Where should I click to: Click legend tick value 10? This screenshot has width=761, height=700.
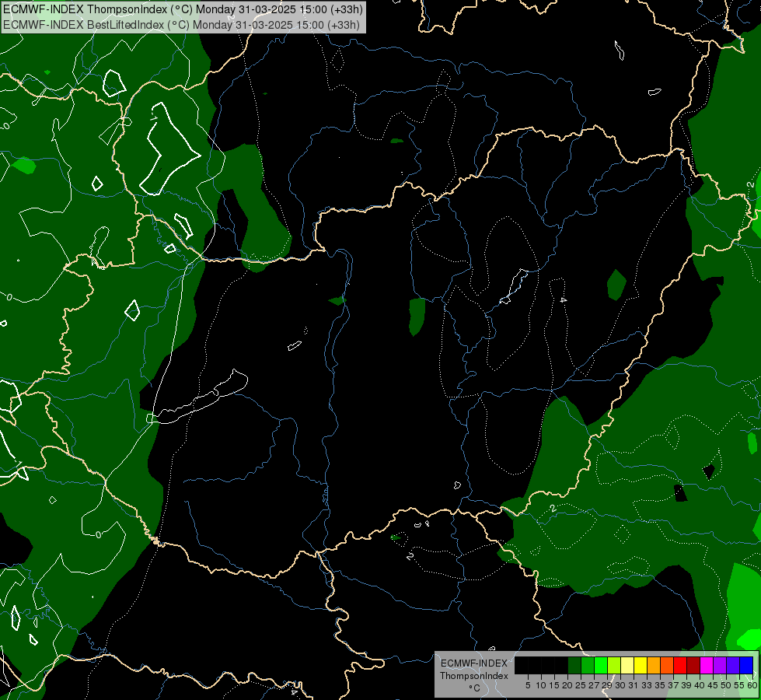(541, 685)
